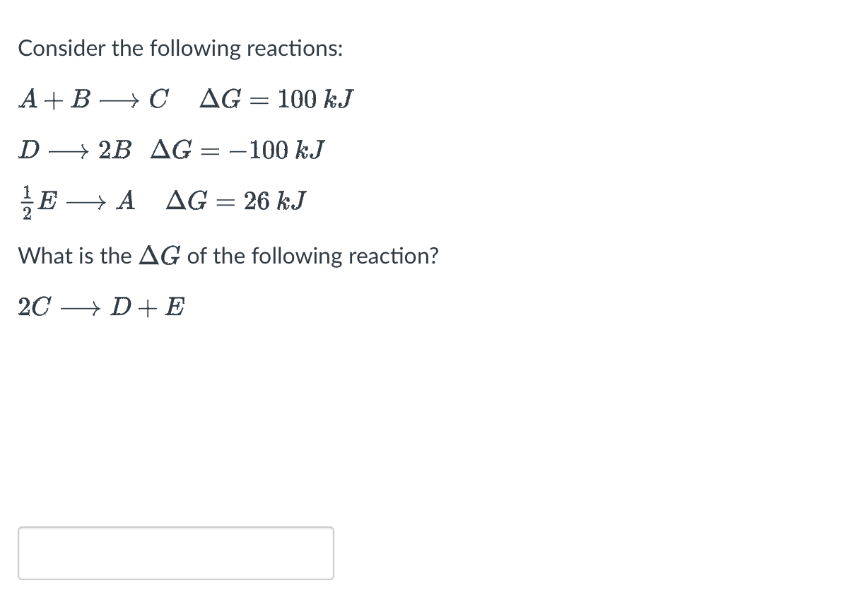Click the 'What is the ΔG' question line
Viewport: 868px width, 614px height.
pyautogui.click(x=228, y=256)
